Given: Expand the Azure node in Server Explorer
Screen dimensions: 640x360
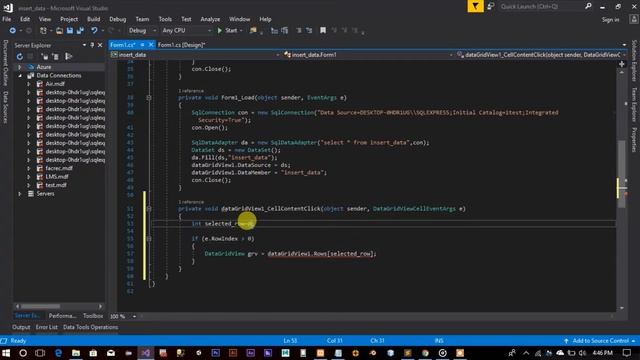Looking at the screenshot, I should click(20, 67).
